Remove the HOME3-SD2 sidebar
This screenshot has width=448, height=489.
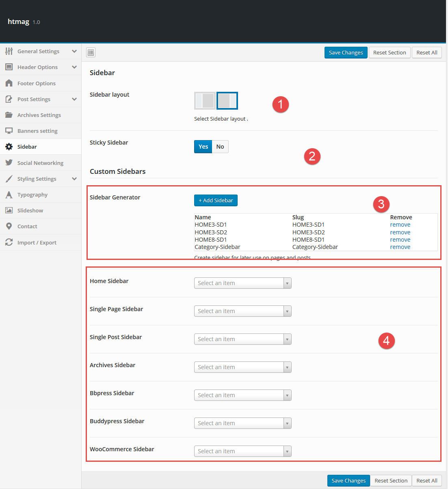(400, 232)
